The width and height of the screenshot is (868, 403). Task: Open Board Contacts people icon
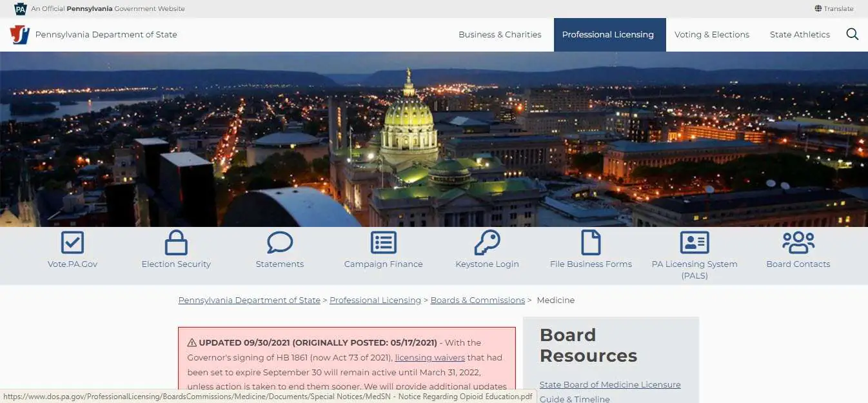[798, 242]
